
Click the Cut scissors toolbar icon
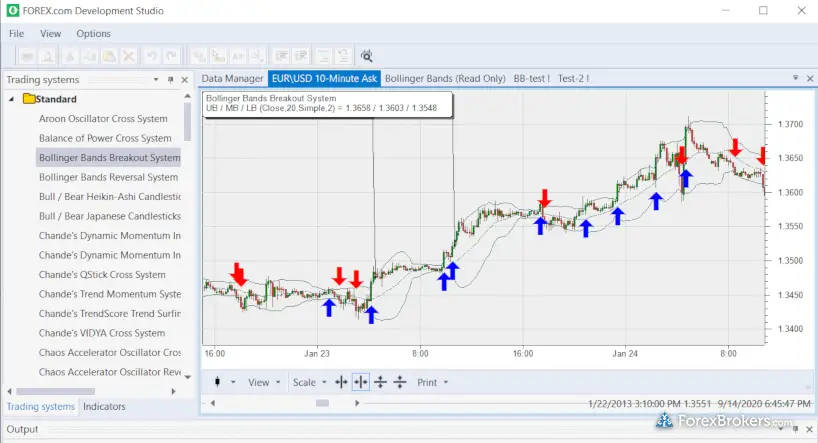[x=69, y=56]
